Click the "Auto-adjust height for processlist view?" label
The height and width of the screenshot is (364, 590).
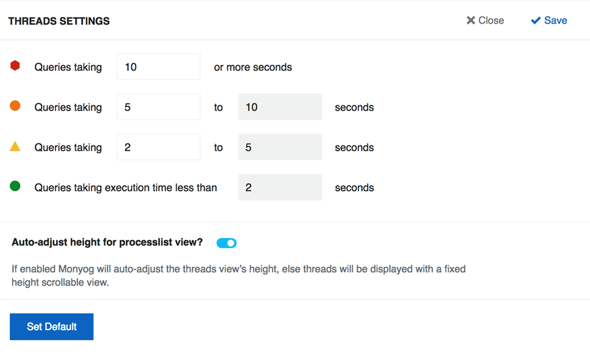pyautogui.click(x=107, y=242)
